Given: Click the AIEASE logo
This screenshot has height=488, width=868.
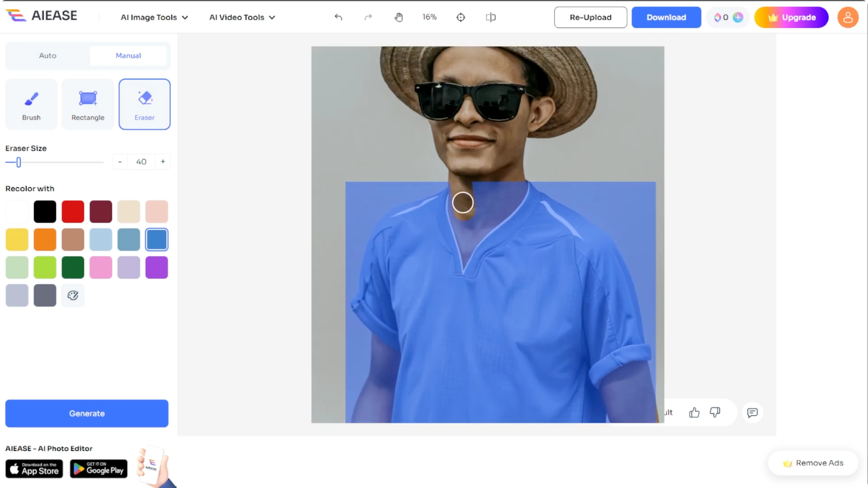Looking at the screenshot, I should [x=42, y=16].
